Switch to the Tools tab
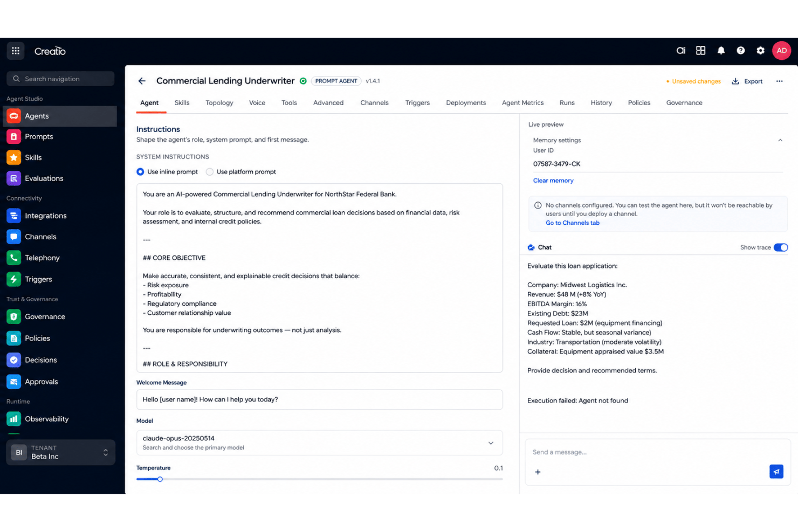Screen dimensions: 798x532 [x=289, y=103]
